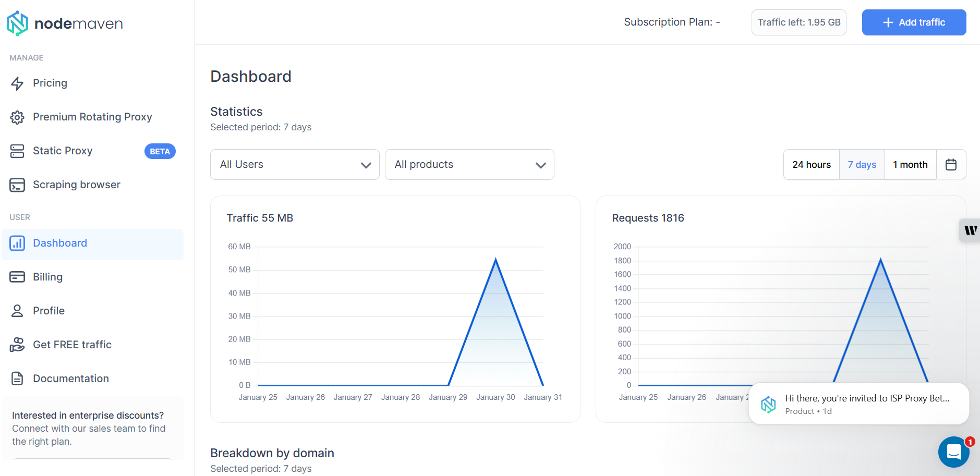Image resolution: width=980 pixels, height=476 pixels.
Task: Select the Dashboard menu entry
Action: click(x=59, y=243)
